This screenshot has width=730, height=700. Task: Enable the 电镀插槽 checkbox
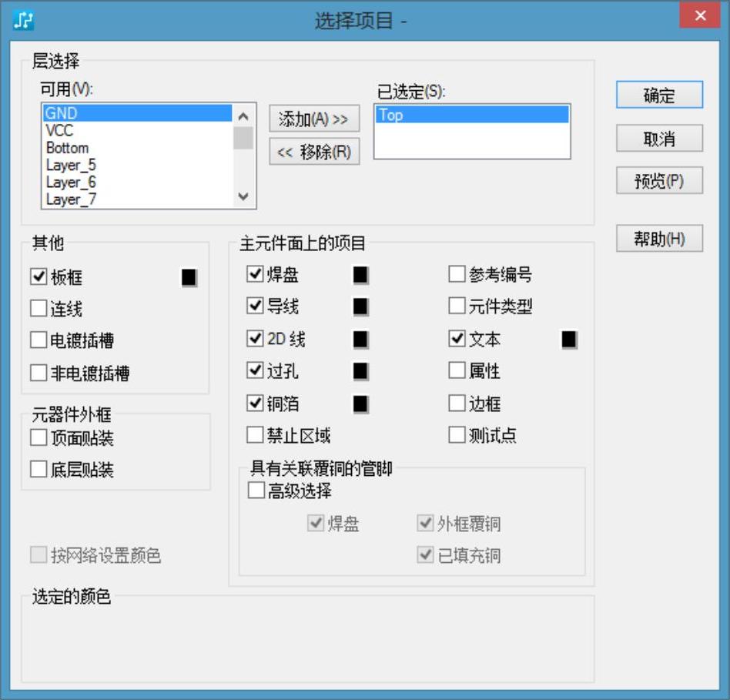click(x=39, y=340)
